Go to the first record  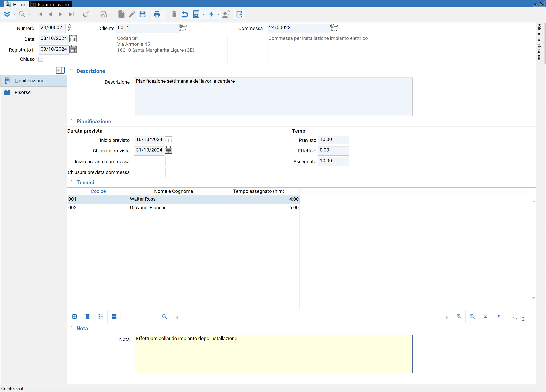[40, 14]
